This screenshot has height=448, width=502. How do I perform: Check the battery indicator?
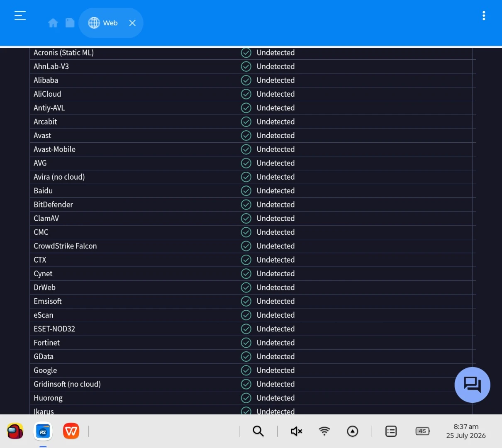click(x=422, y=431)
